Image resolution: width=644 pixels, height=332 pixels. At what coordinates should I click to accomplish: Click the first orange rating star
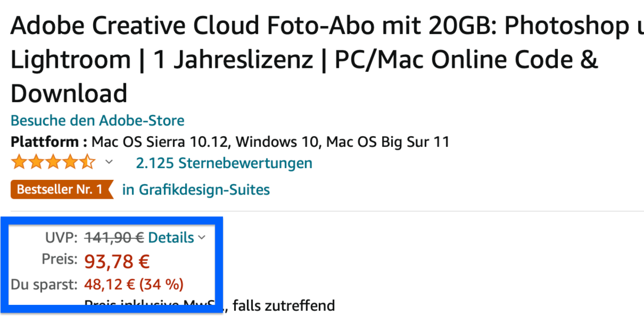(19, 162)
